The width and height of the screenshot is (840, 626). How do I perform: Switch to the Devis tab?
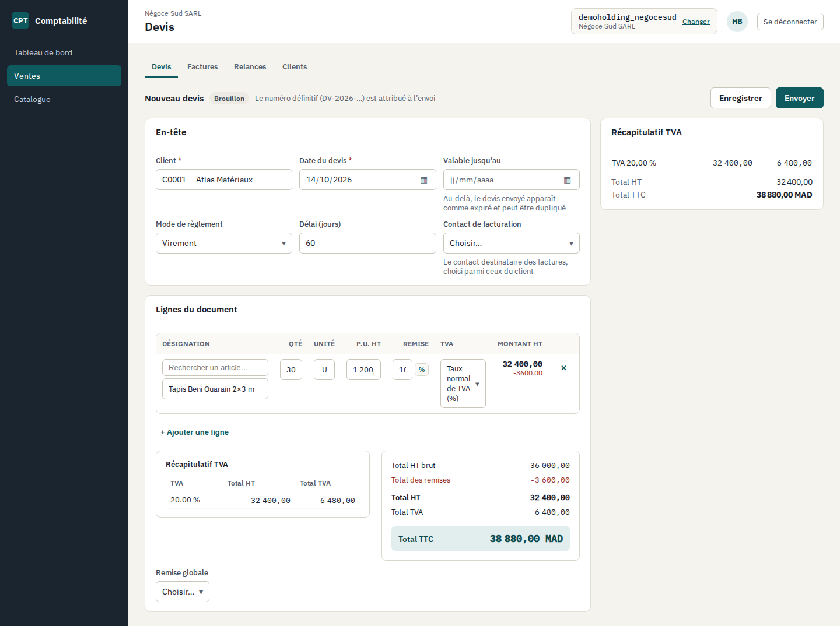pos(162,67)
